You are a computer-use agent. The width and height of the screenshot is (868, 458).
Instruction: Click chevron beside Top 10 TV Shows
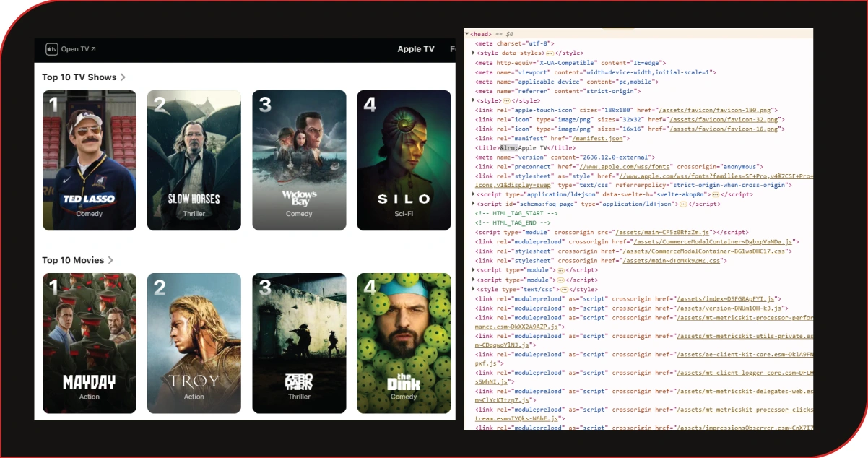coord(123,77)
